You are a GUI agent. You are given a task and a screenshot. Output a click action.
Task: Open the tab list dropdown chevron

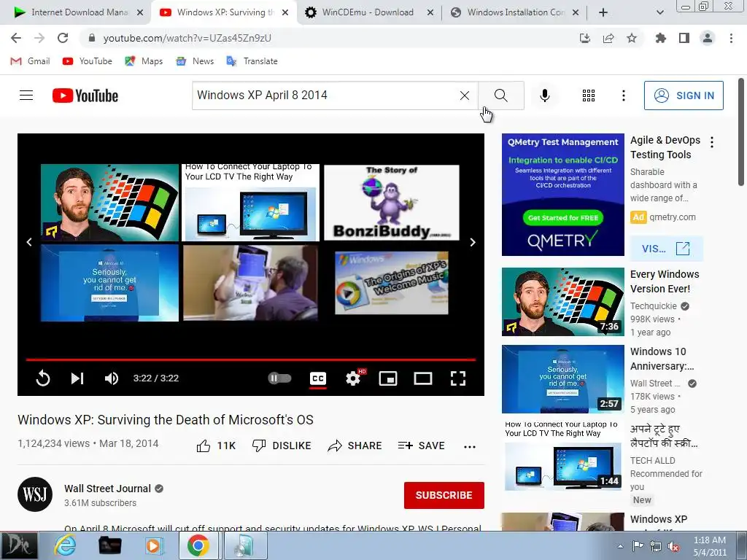[x=659, y=12]
